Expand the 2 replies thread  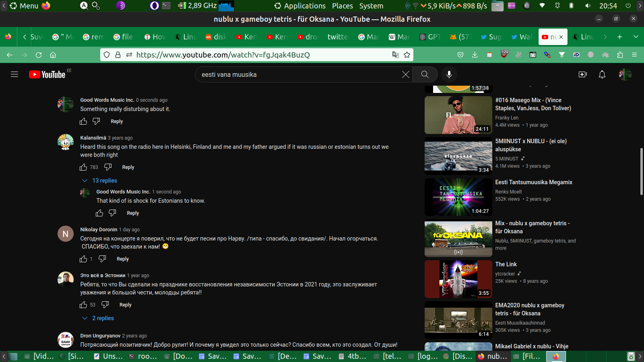98,318
